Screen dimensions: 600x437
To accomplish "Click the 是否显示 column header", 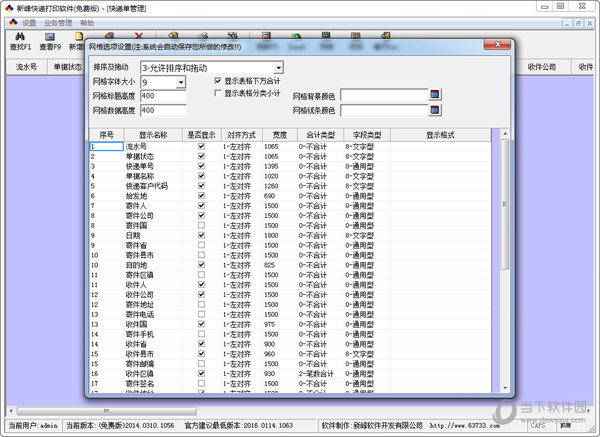I will [x=201, y=135].
